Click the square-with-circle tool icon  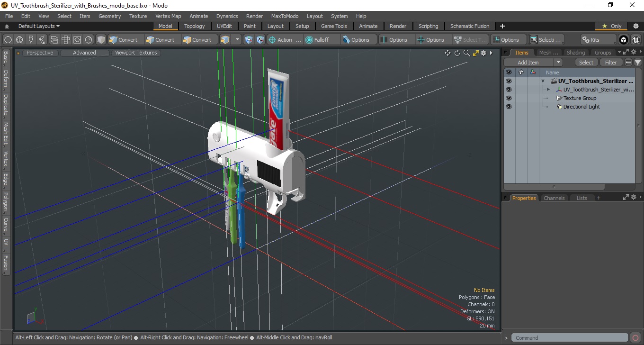(x=77, y=40)
